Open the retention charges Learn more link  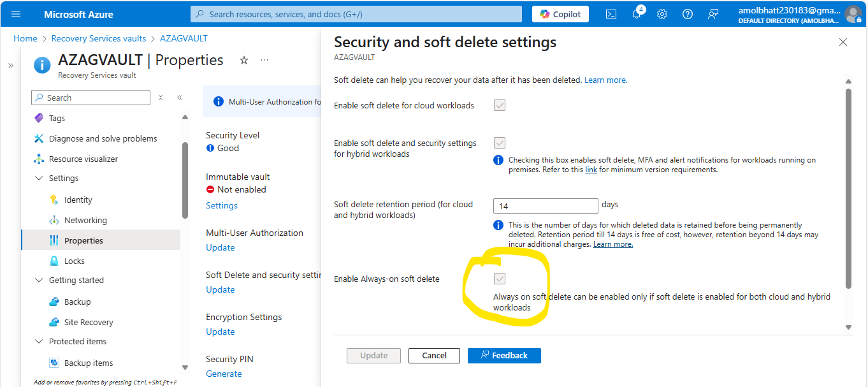pos(612,244)
